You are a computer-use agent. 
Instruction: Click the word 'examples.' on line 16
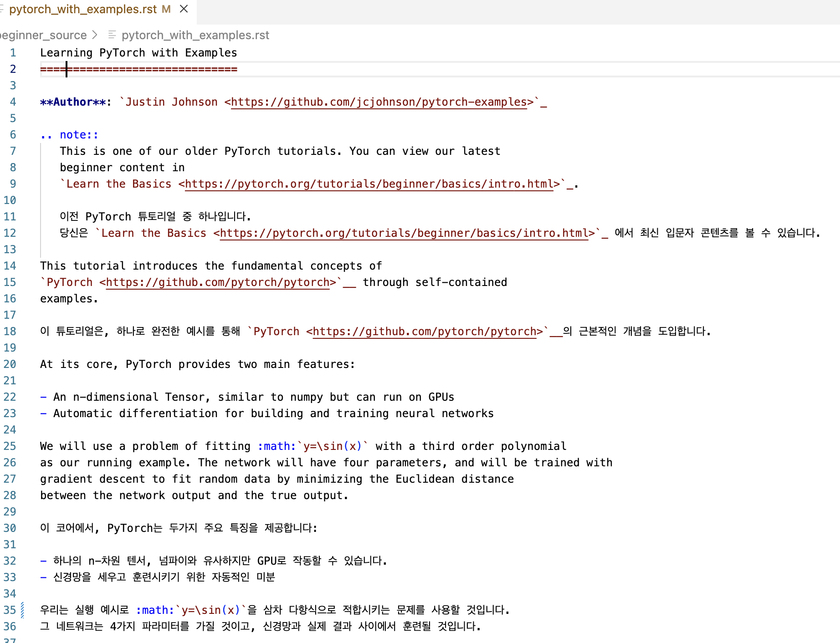pos(69,299)
